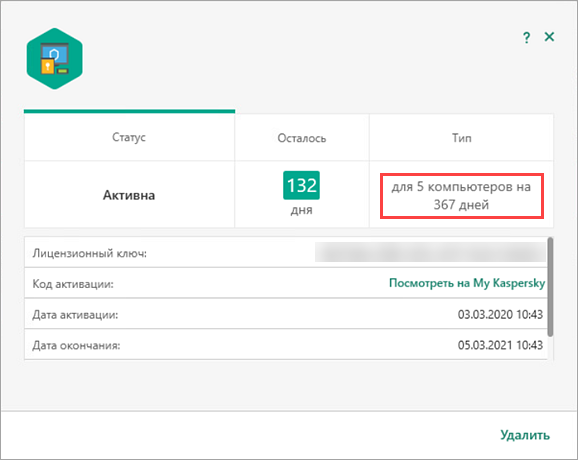Click the green 132 days remaining badge

pyautogui.click(x=302, y=185)
